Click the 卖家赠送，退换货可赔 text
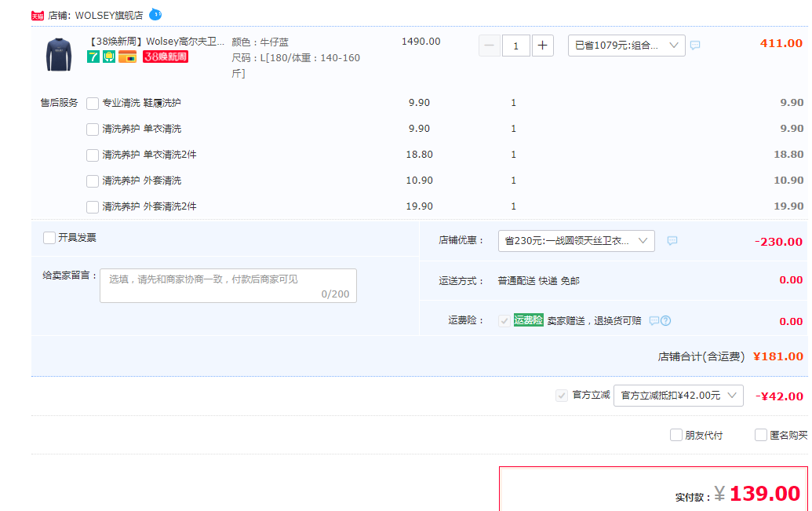Image resolution: width=812 pixels, height=511 pixels. (x=594, y=321)
